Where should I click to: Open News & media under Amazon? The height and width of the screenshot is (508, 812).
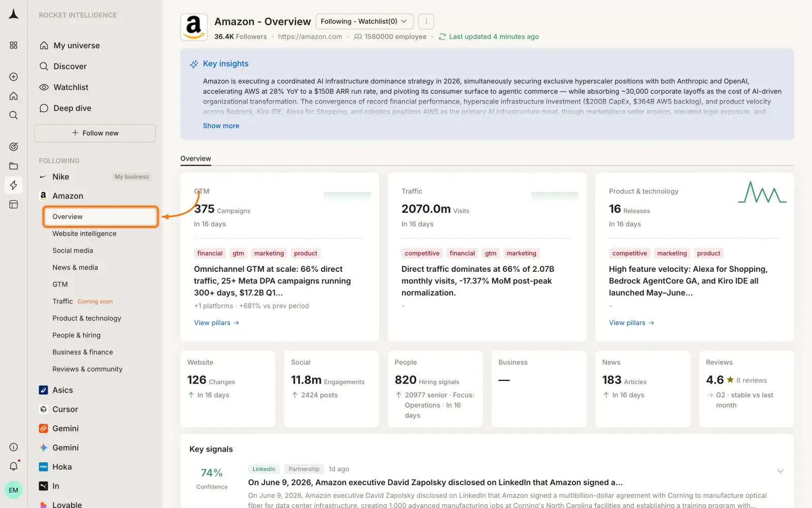coord(75,267)
